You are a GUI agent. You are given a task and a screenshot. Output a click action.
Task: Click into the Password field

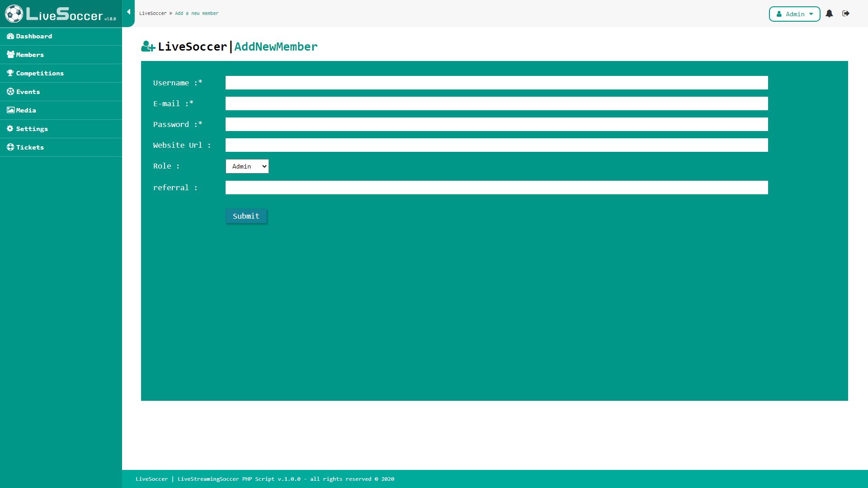[496, 124]
